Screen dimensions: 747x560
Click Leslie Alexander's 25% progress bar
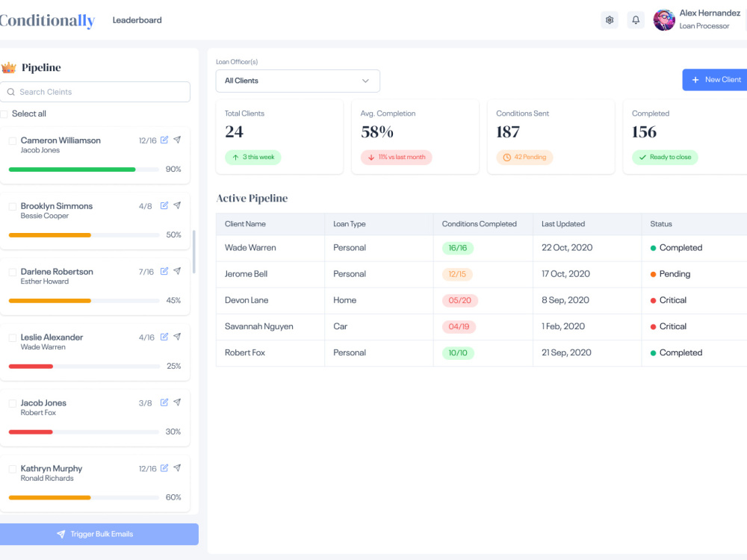[84, 367]
